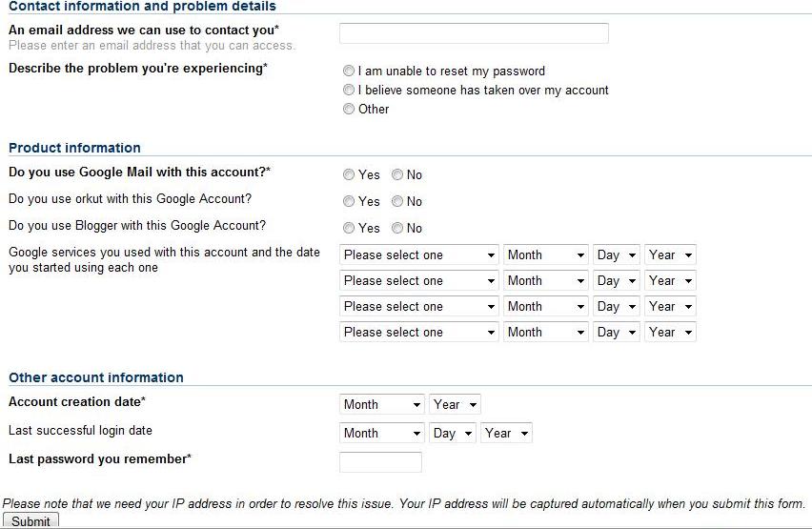
Task: Select Yes for Google Mail usage
Action: [x=349, y=175]
